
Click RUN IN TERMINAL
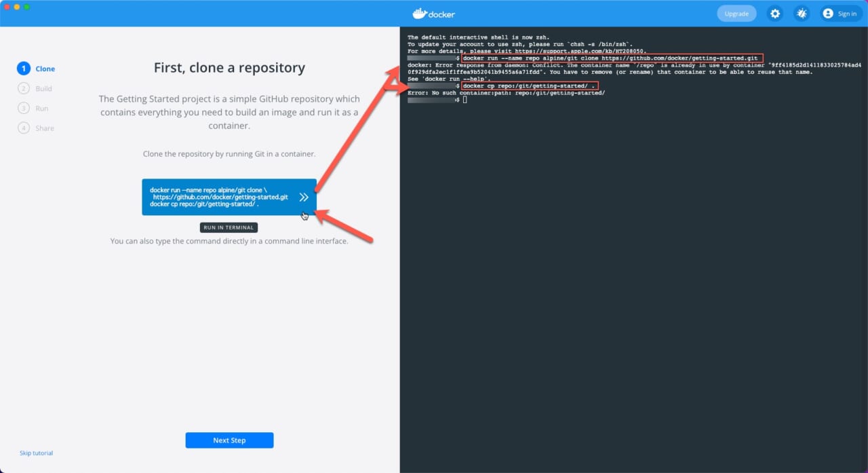tap(229, 228)
